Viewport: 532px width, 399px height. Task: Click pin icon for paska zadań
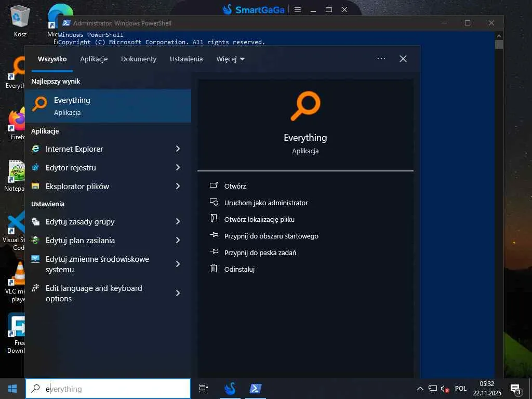click(x=214, y=251)
